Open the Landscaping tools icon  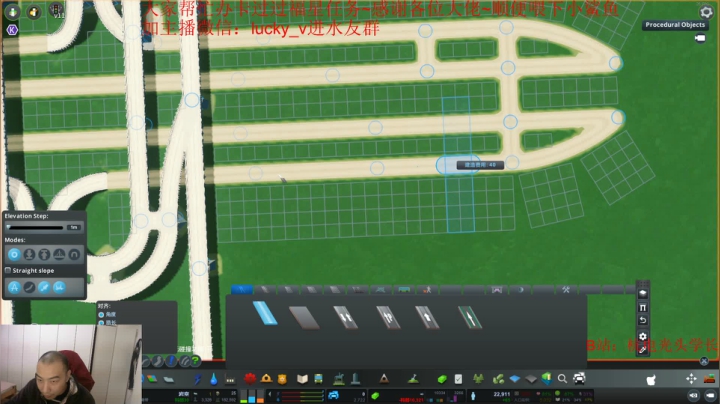point(413,379)
